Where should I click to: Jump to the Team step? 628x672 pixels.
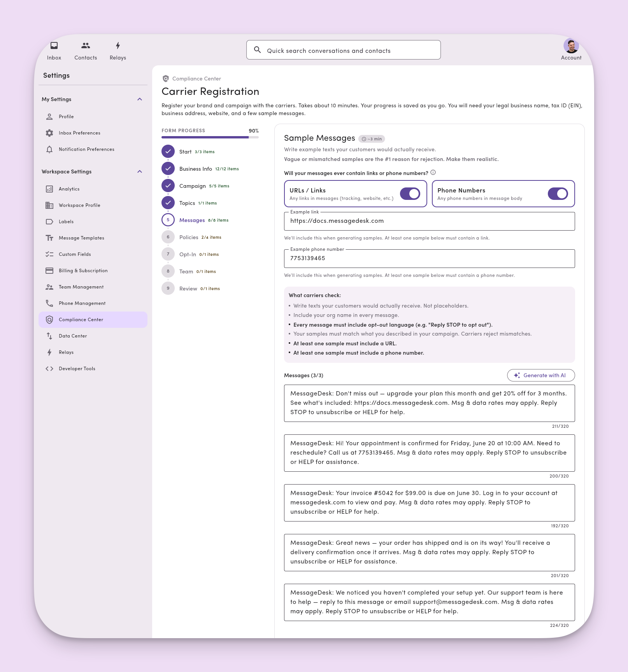click(x=189, y=271)
